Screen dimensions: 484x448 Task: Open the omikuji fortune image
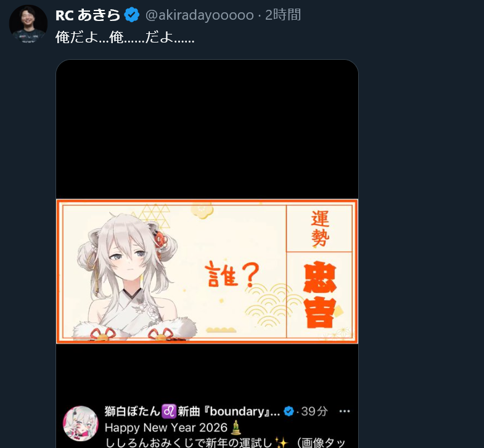coord(207,271)
